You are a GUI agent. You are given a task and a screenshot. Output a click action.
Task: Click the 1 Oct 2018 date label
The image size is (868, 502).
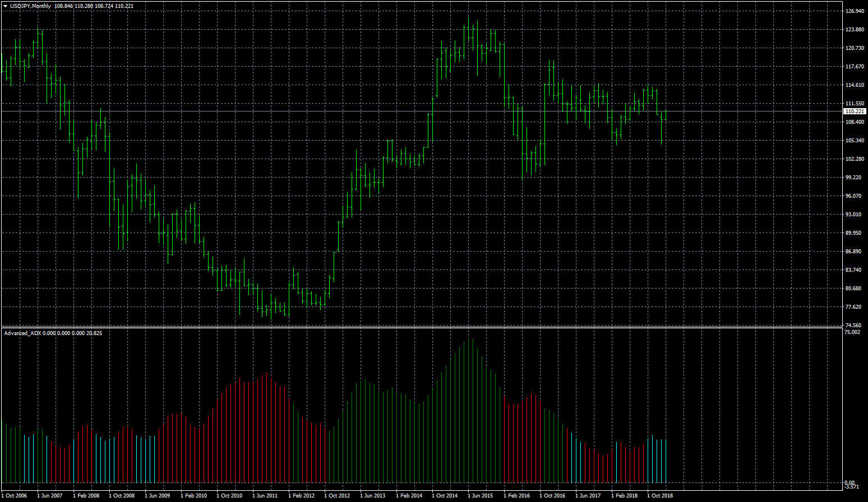660,496
